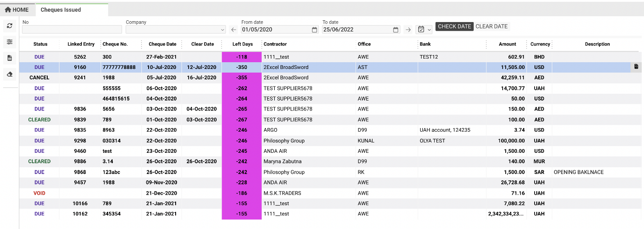Sort by the Description column header
Viewport: 644px width, 229px height.
point(597,44)
